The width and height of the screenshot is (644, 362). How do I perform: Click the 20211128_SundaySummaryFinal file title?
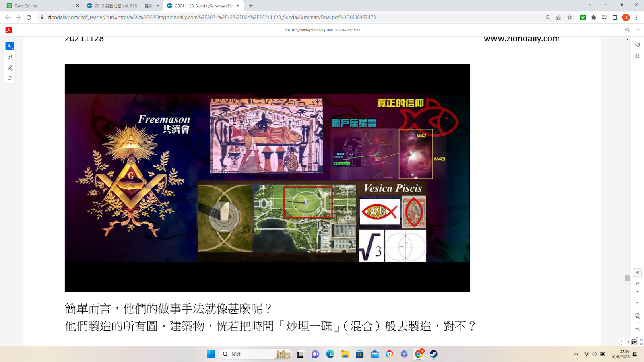[x=309, y=30]
